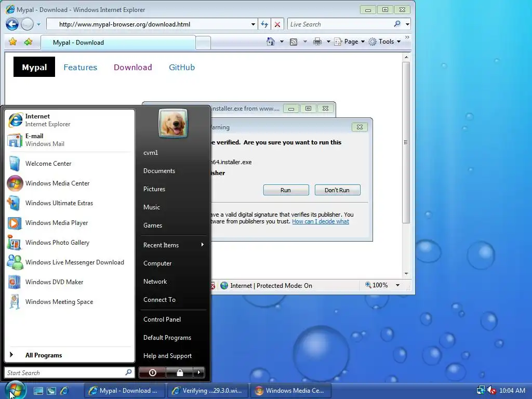
Task: Click the Start menu power button
Action: tap(152, 373)
